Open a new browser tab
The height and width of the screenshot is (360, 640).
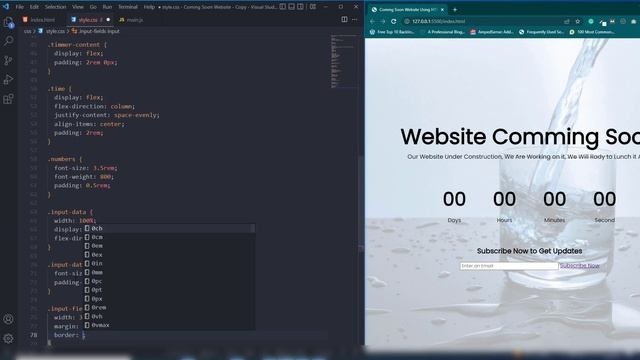tap(455, 9)
